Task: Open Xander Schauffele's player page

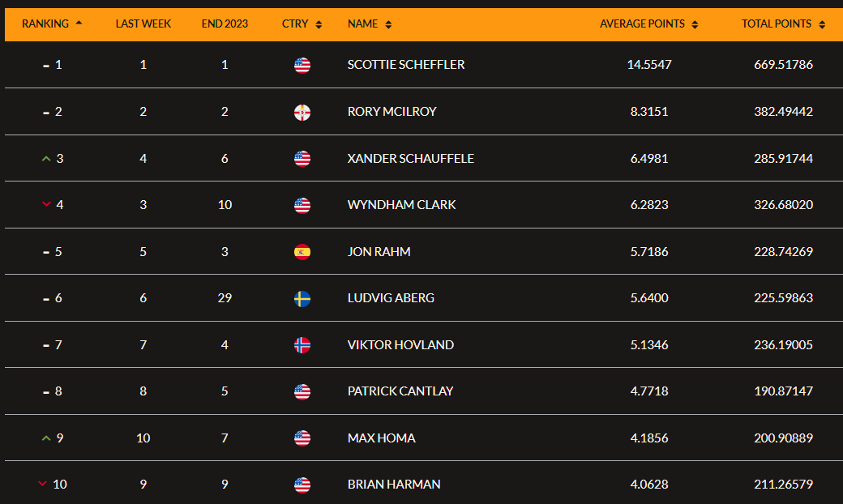Action: pyautogui.click(x=410, y=159)
